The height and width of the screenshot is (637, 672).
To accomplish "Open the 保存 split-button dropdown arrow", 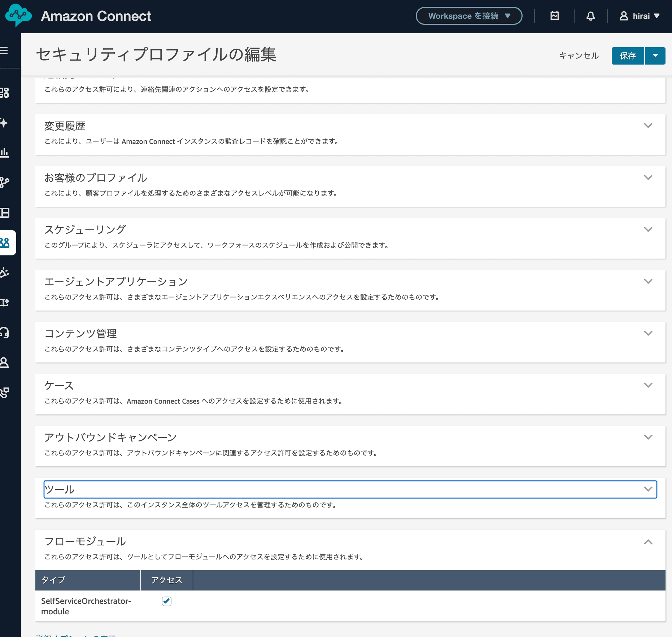I will [655, 56].
